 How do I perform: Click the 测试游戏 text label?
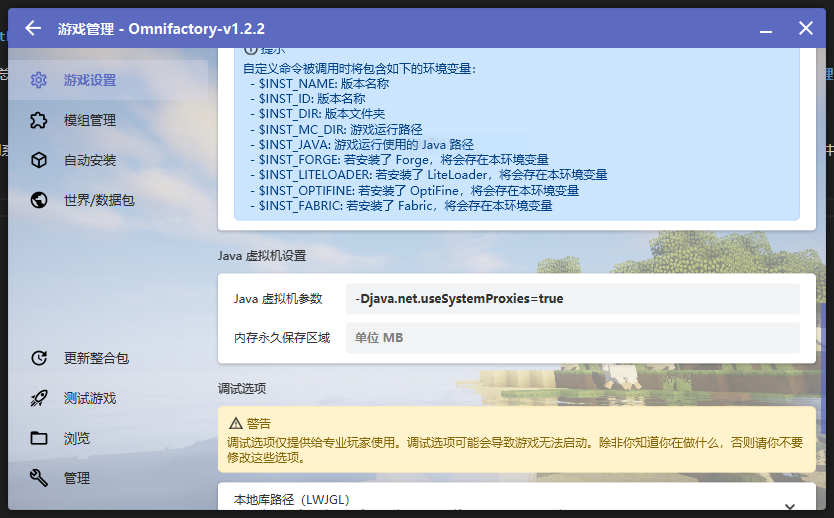[90, 398]
